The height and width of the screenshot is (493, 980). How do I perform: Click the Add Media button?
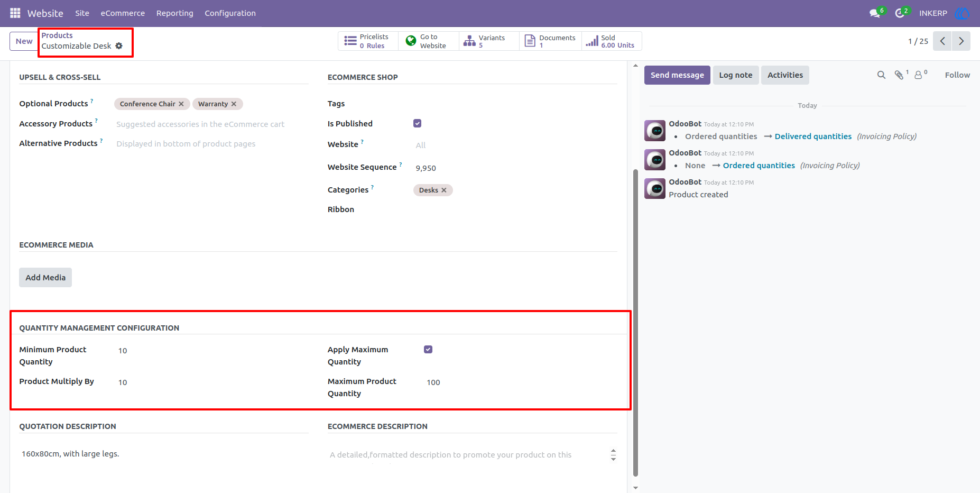[45, 278]
